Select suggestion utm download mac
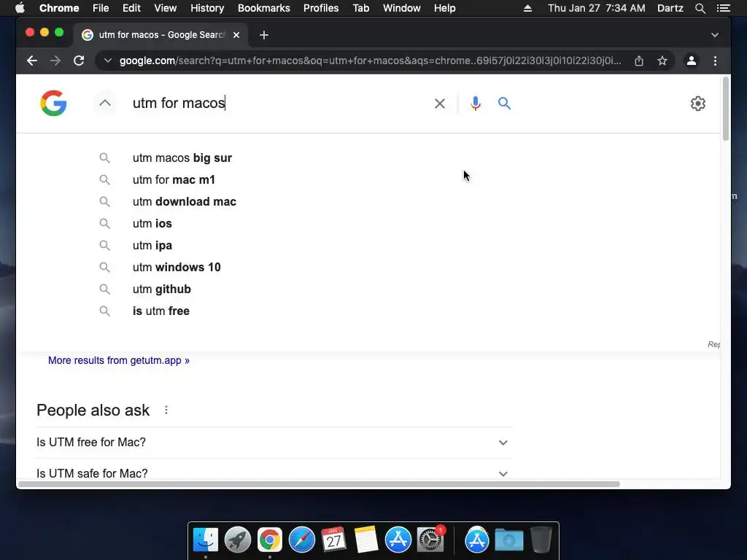747x560 pixels. click(185, 201)
